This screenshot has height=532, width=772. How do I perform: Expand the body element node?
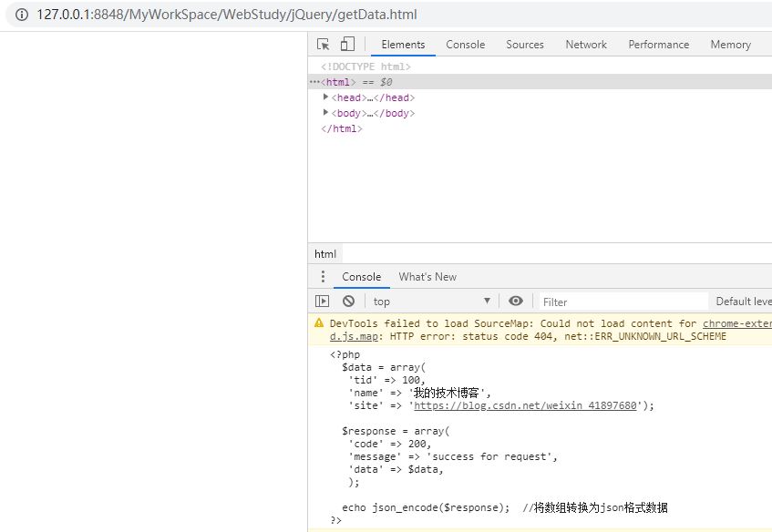(x=325, y=113)
